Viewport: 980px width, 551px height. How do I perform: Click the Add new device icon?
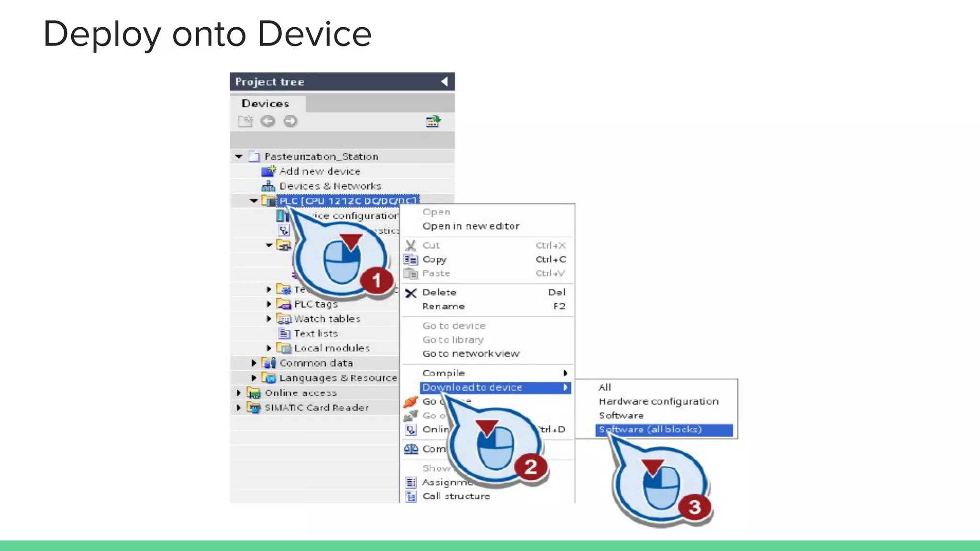[x=269, y=171]
